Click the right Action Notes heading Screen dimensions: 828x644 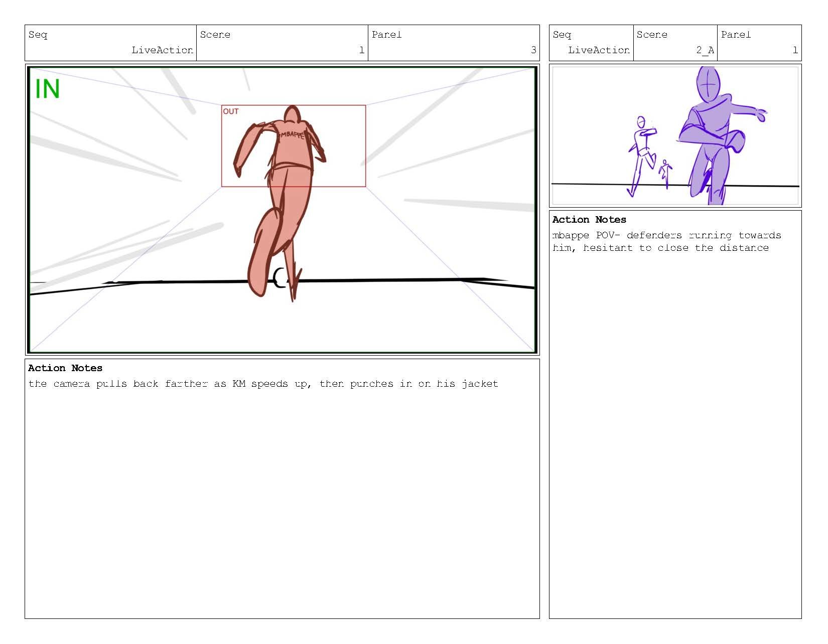[x=590, y=220]
